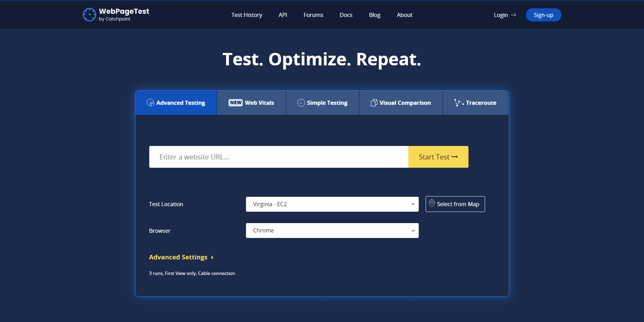Open the Test Location dropdown
This screenshot has height=322, width=644.
[x=332, y=204]
